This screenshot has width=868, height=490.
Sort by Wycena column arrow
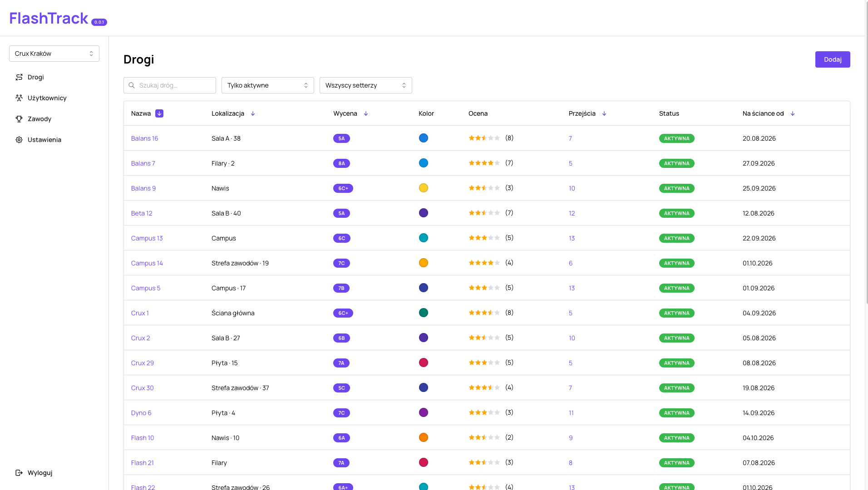[366, 113]
